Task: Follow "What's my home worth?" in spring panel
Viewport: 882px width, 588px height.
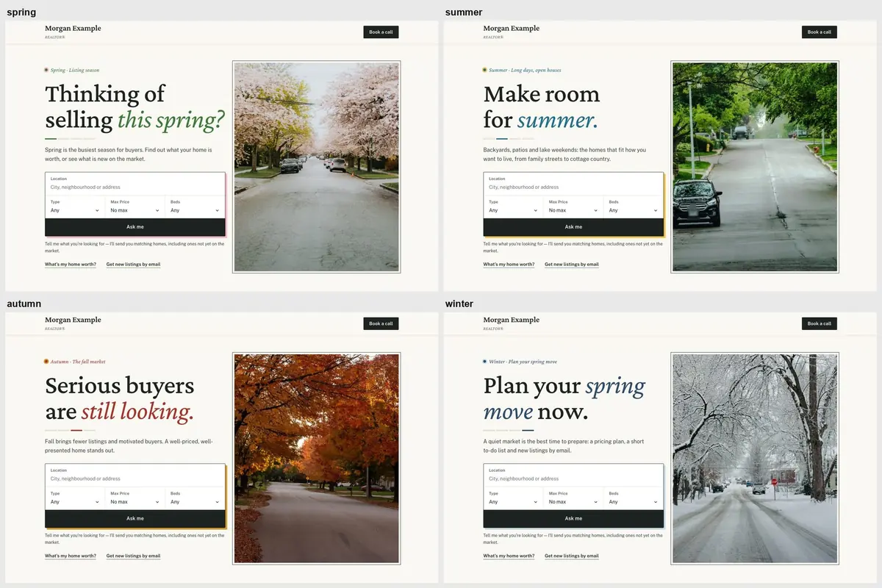Action: point(71,264)
